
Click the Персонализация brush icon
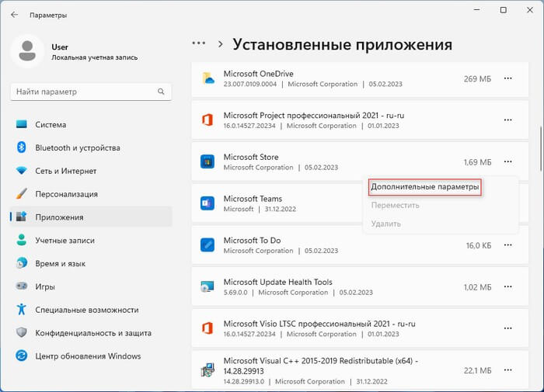[22, 194]
